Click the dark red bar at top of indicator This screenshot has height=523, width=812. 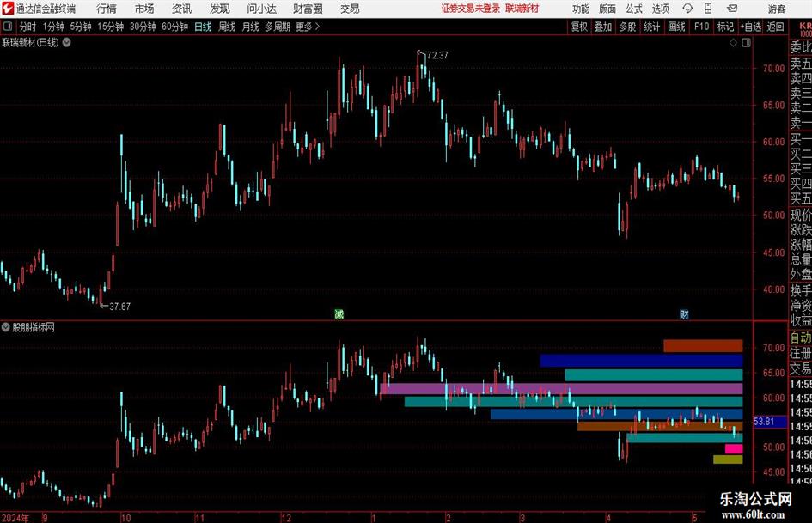pyautogui.click(x=703, y=346)
